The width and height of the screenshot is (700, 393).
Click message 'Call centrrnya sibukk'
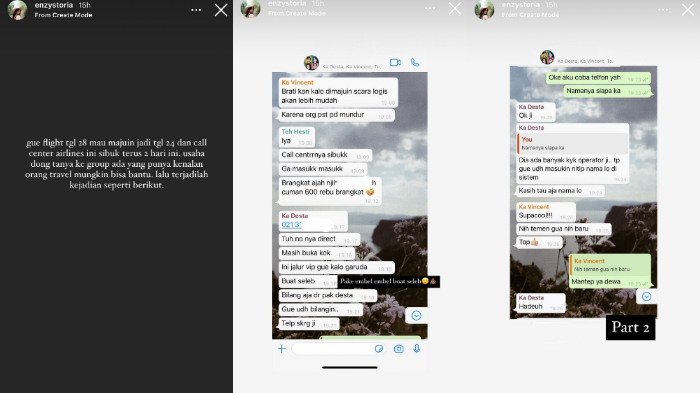(325, 155)
